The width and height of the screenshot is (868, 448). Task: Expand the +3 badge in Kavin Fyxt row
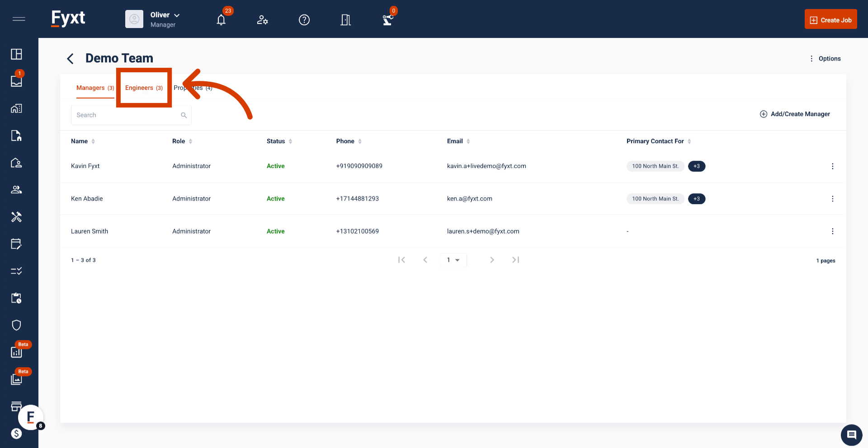697,166
